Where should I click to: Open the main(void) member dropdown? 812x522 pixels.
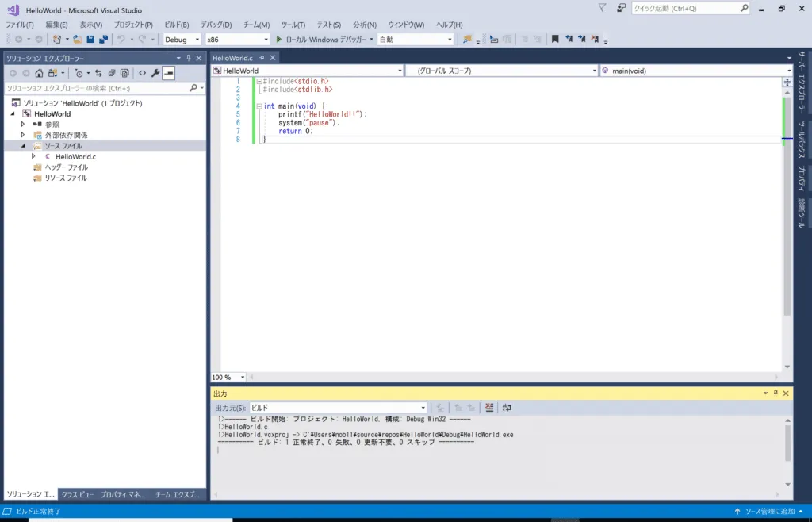(x=696, y=71)
